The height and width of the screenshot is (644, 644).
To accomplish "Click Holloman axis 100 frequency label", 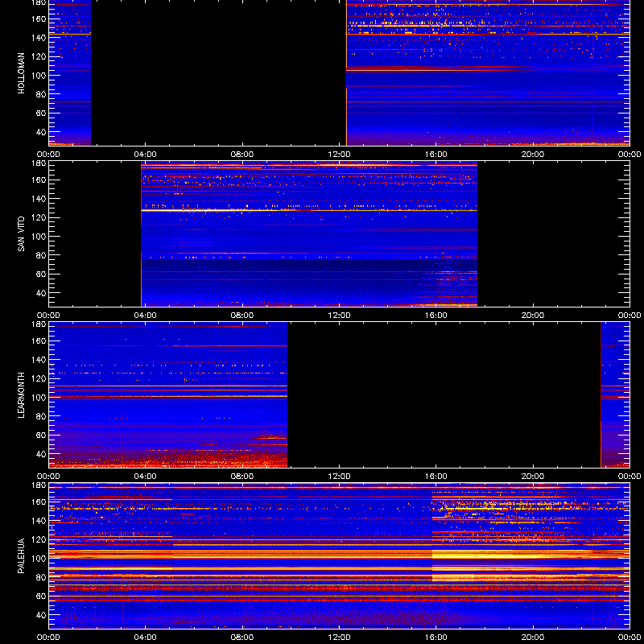I will tap(39, 76).
